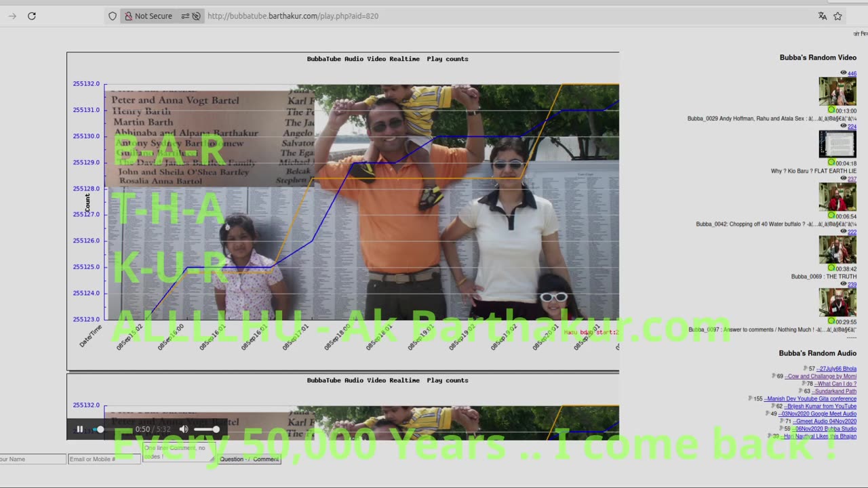Click green circle icon beside 00:13:00
The image size is (868, 488).
pos(831,110)
